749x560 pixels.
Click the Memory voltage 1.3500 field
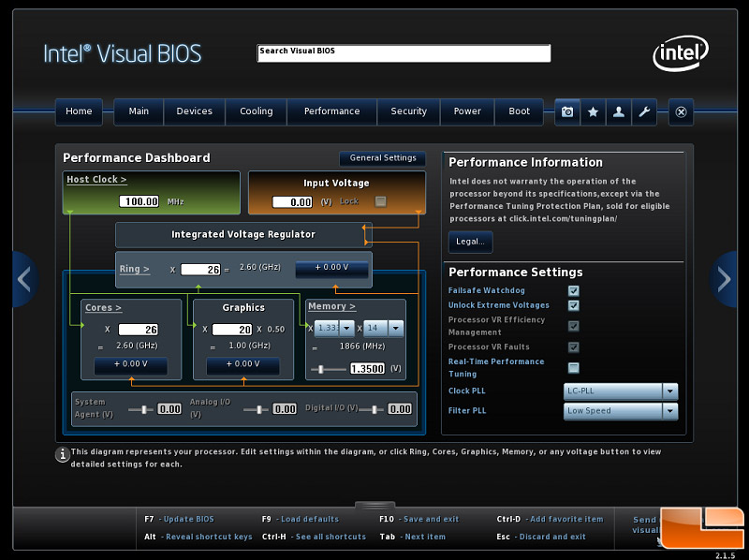coord(367,368)
